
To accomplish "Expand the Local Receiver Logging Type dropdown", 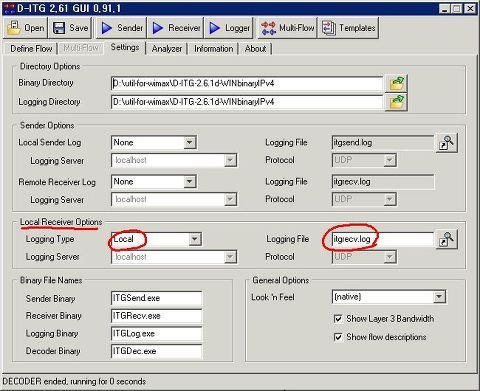I will (195, 239).
